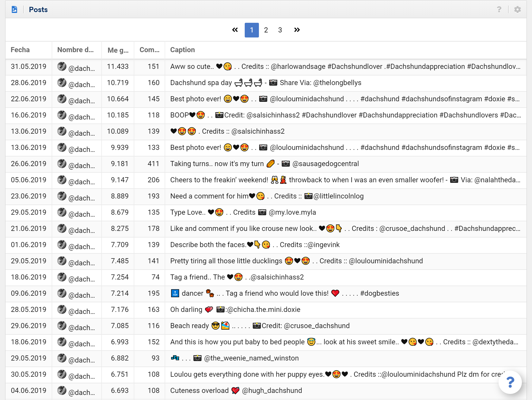Click the avatar in the 26.06.2019 row
Screen dimensions: 532x400
pyautogui.click(x=62, y=164)
